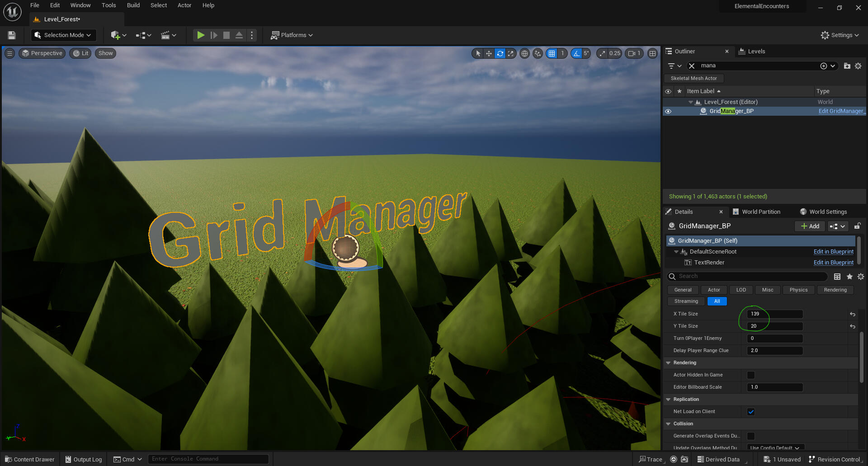Toggle visibility eye for GridManager_BP
Viewport: 868px width, 466px height.
pyautogui.click(x=668, y=111)
